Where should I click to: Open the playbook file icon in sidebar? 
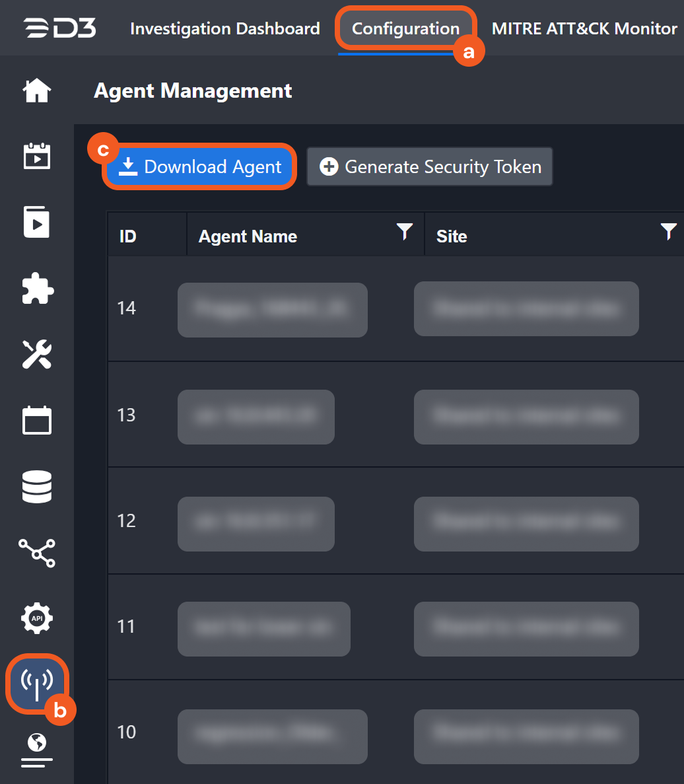(x=37, y=222)
